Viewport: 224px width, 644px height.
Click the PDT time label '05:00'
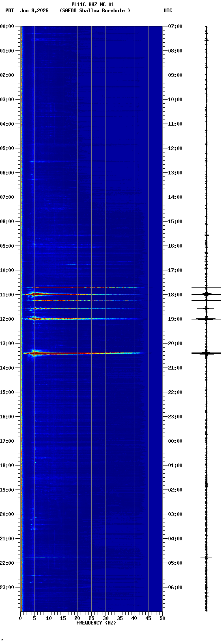click(7, 148)
